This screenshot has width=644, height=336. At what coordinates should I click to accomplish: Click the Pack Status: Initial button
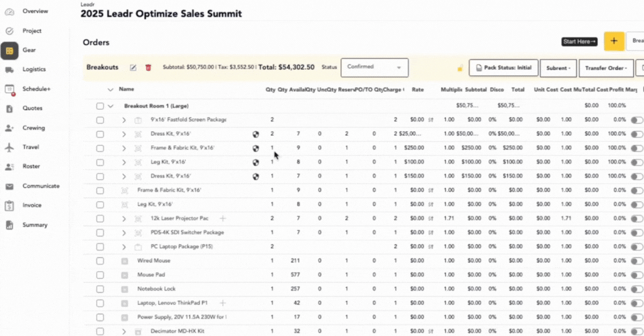point(503,68)
